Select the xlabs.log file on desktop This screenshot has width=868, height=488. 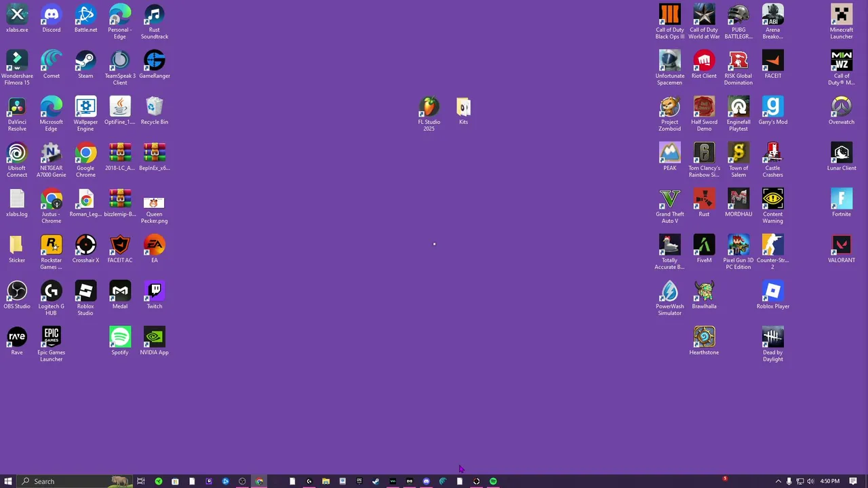click(x=17, y=203)
